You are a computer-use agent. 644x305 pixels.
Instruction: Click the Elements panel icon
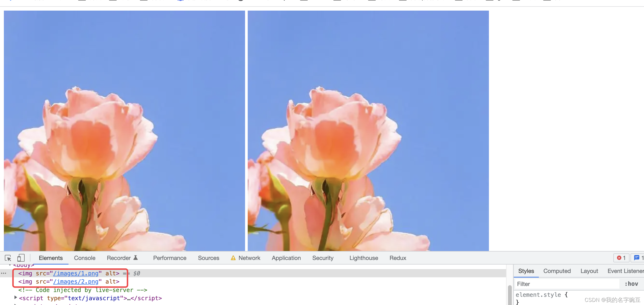(x=50, y=258)
